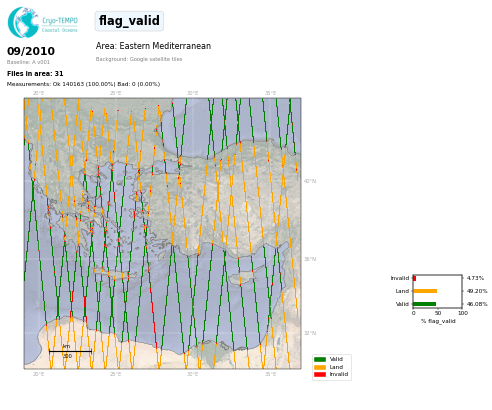Click the Crete island on map
Screen dimensions: 492x410
click(x=115, y=274)
